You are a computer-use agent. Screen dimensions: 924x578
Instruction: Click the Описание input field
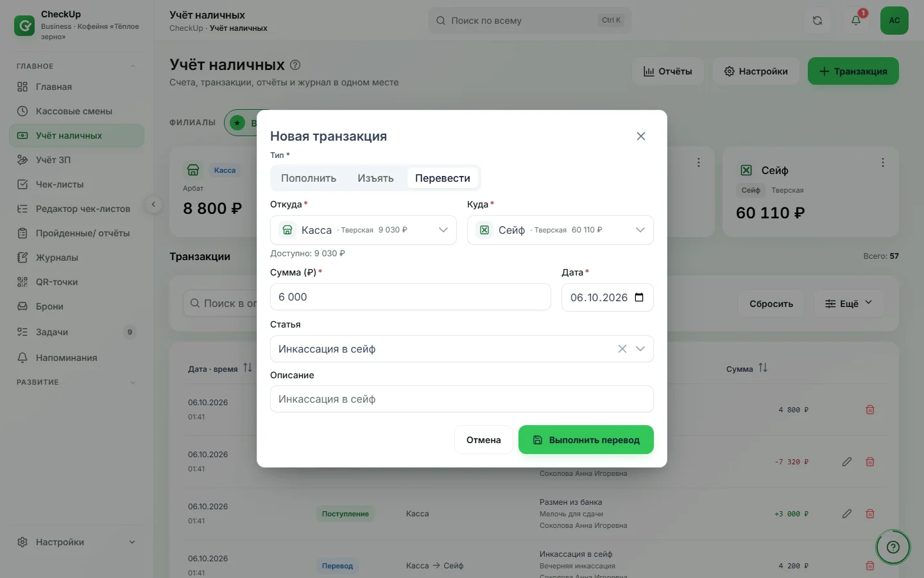point(462,399)
